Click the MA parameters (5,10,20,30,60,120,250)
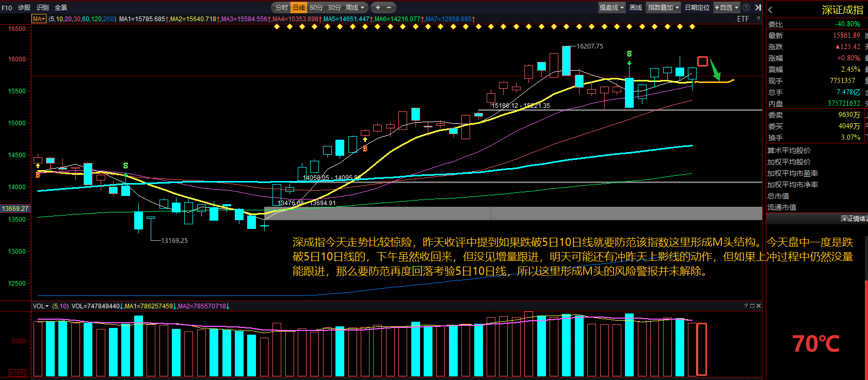 [x=82, y=19]
